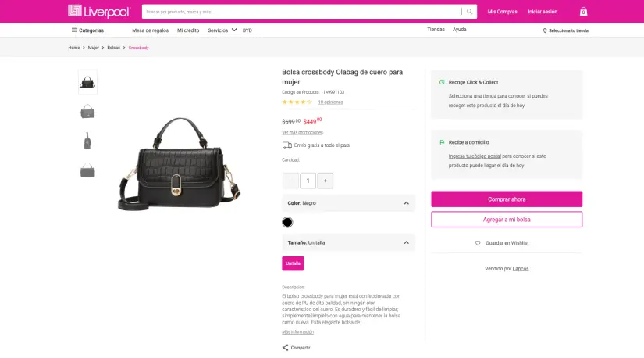The width and height of the screenshot is (644, 358).
Task: Click the Liverpool logo
Action: coord(99,11)
